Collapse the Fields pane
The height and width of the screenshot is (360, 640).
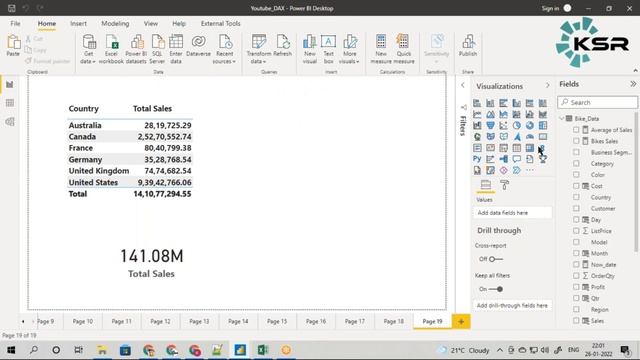coord(633,84)
